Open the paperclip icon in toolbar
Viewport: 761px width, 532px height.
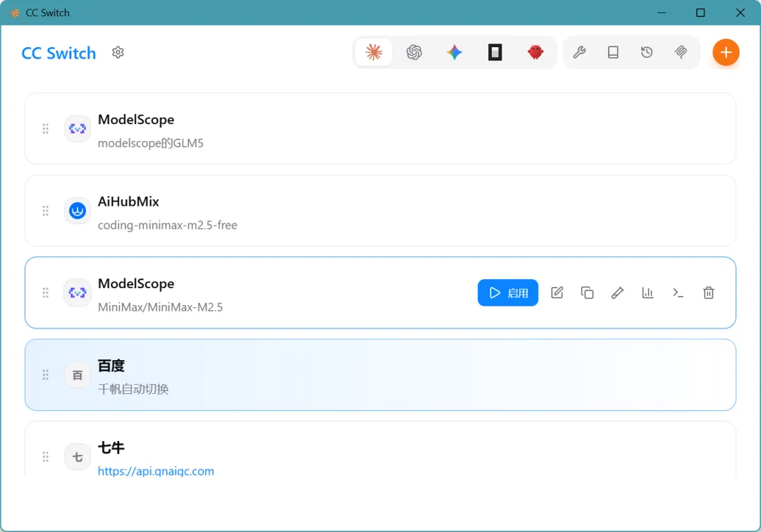(681, 52)
